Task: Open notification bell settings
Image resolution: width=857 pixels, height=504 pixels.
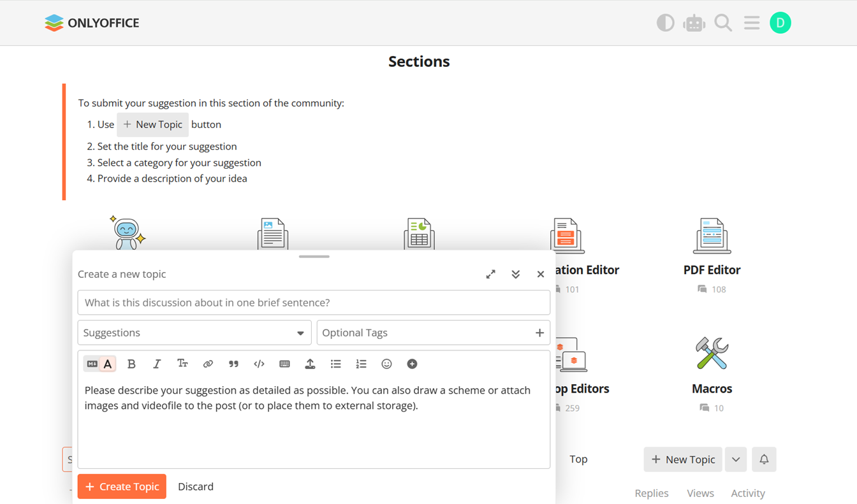Action: point(764,459)
